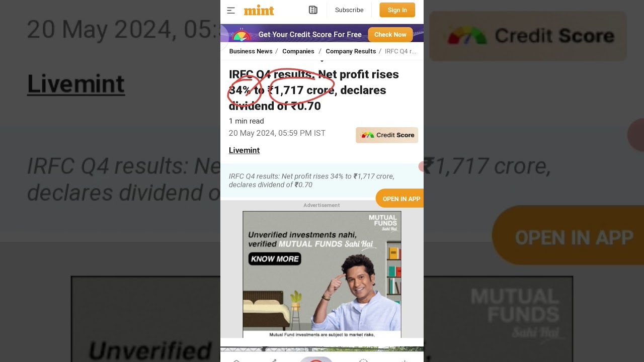644x362 pixels.
Task: Open the Company Results breadcrumb
Action: tap(351, 51)
